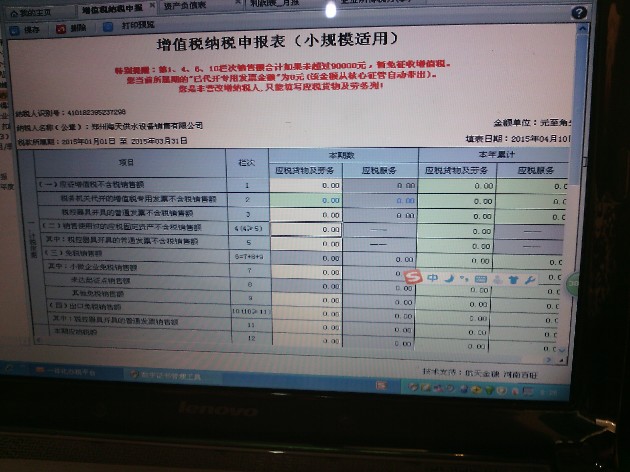Click the moon half-width toggle on the Sogou bar
Viewport: 630px width, 472px height.
[x=449, y=278]
